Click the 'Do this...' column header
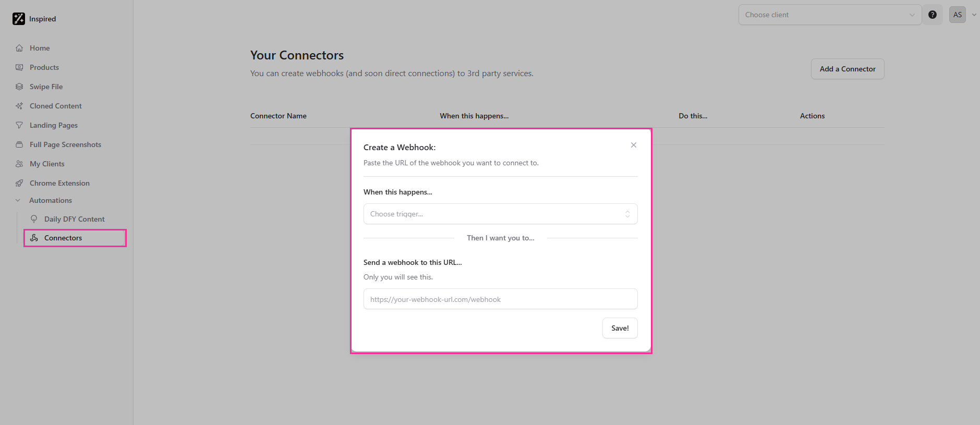 [693, 116]
